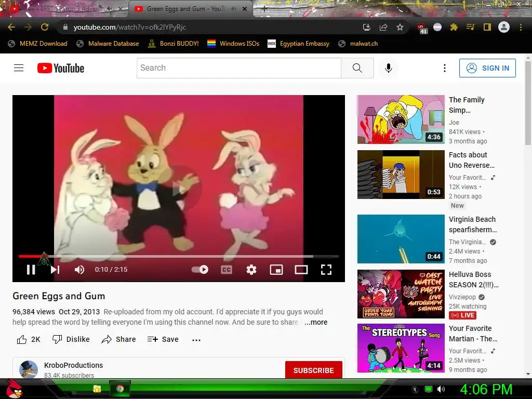Click install/download page icon in address bar

pyautogui.click(x=366, y=27)
